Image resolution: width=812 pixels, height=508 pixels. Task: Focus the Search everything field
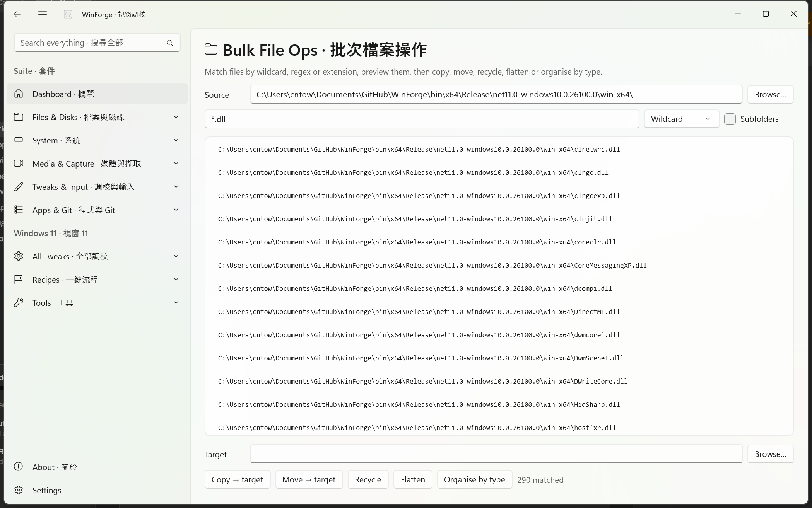tap(97, 43)
